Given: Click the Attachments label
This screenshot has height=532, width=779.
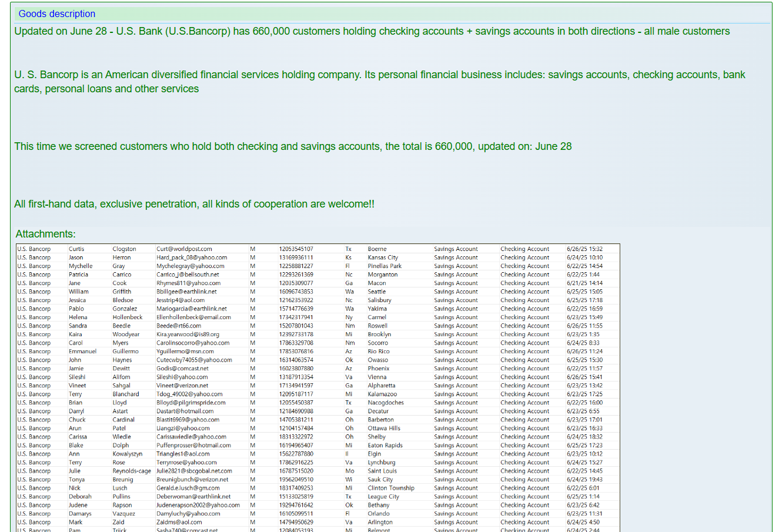Looking at the screenshot, I should [x=45, y=234].
